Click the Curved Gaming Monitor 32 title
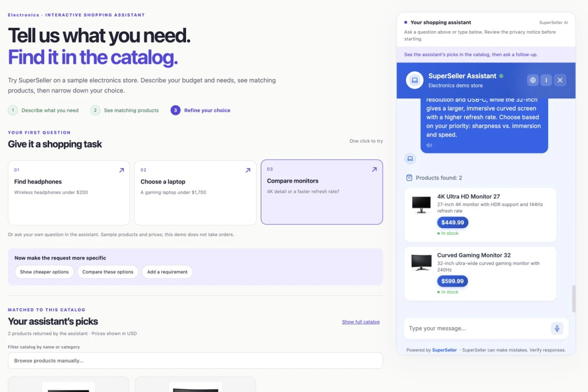Screen dimensions: 588x392 pos(474,255)
